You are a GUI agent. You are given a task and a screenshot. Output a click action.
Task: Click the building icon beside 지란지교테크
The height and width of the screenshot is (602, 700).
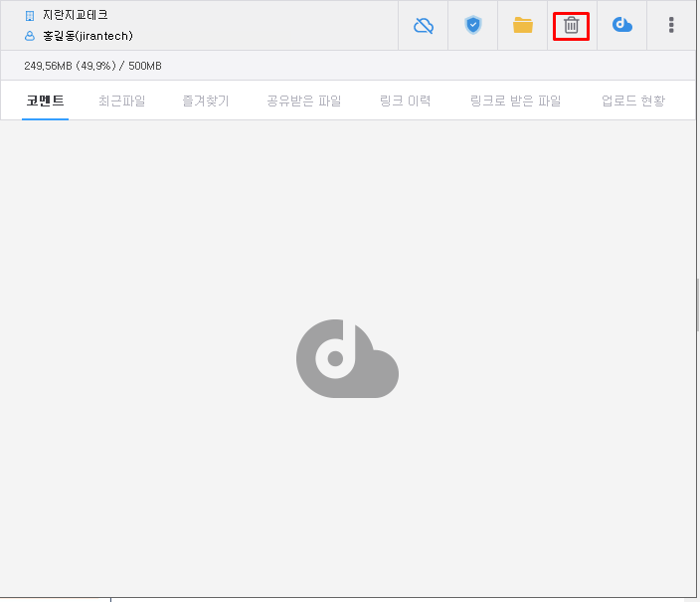click(30, 16)
